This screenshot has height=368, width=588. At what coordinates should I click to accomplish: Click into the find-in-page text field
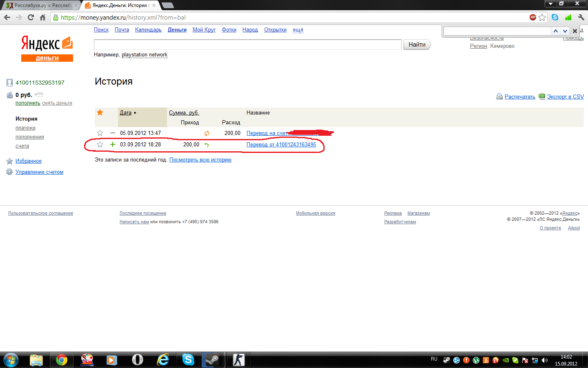[x=497, y=31]
